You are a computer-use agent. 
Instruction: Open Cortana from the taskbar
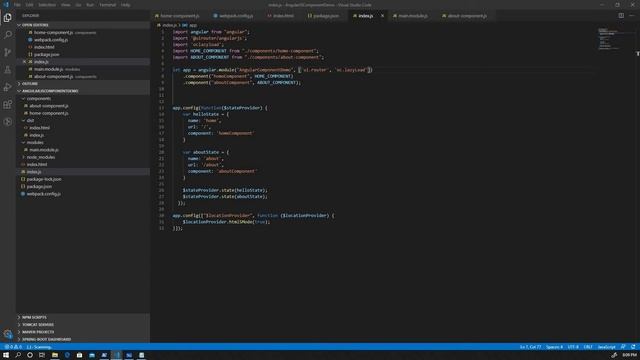pyautogui.click(x=30, y=355)
